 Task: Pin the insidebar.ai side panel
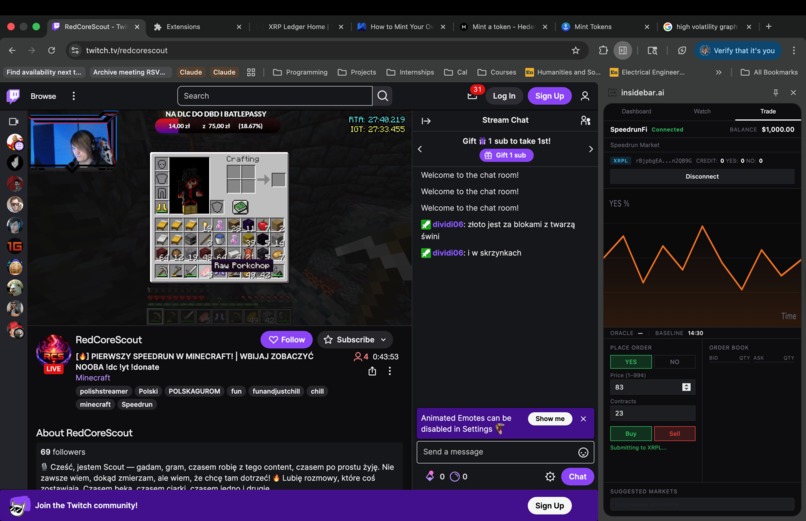click(x=776, y=92)
